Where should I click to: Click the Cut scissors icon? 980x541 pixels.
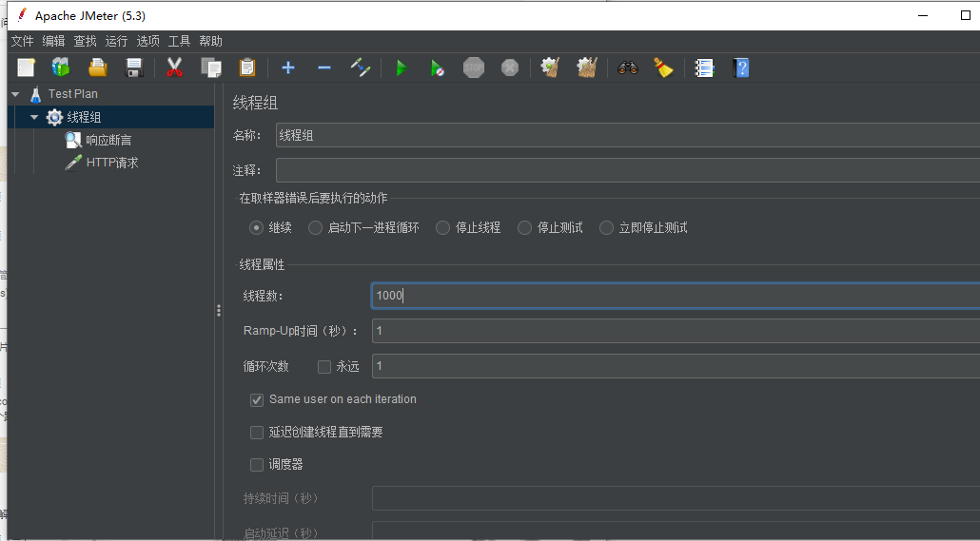(x=174, y=68)
